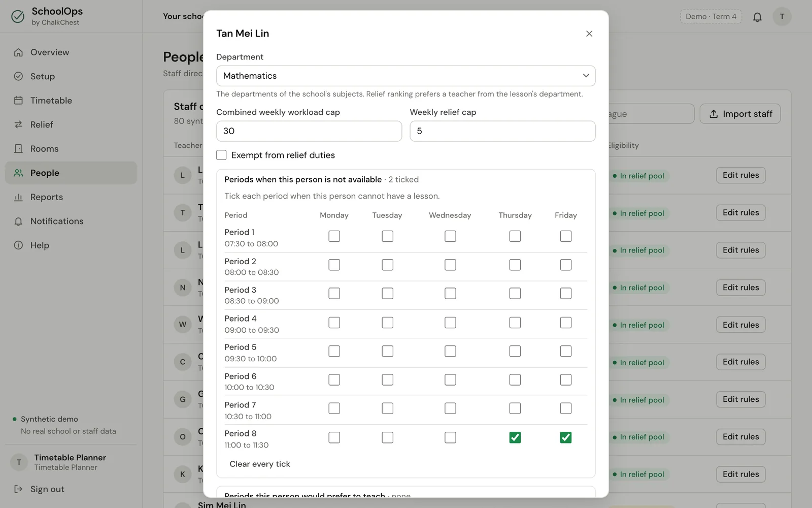
Task: Click the SchoolOps checkmark logo icon
Action: 18,17
